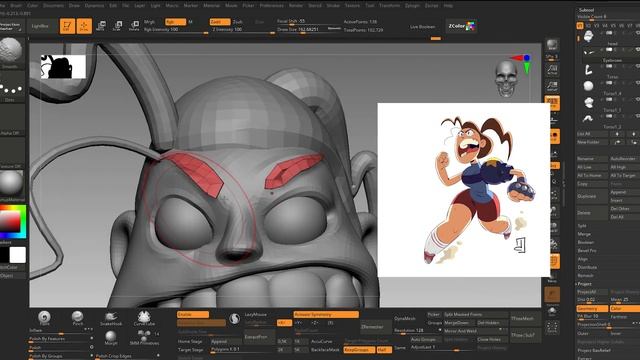Image resolution: width=640 pixels, height=360 pixels.
Task: Click the white secondary color swatch
Action: (x=18, y=255)
